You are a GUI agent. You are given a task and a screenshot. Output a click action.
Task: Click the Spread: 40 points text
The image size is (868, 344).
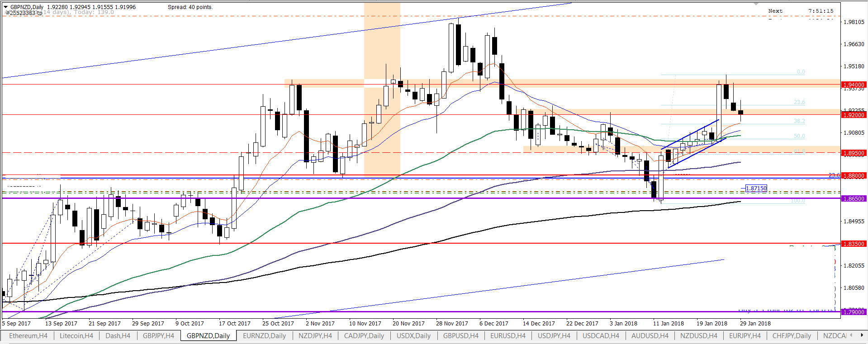190,7
